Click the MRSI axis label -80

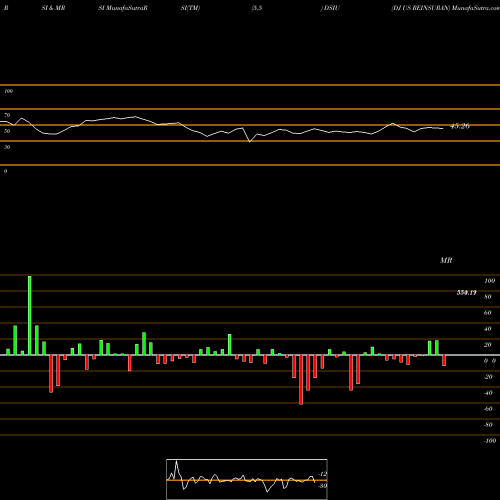[488, 425]
